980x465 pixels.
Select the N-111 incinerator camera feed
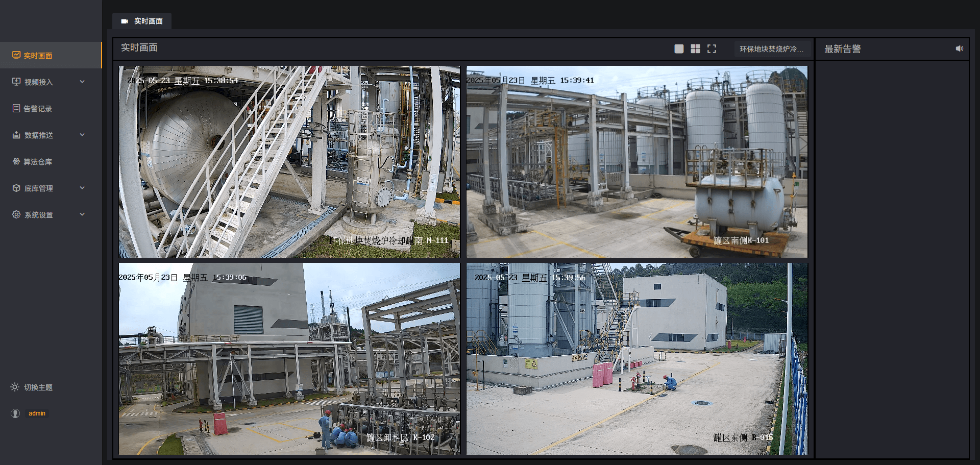289,162
